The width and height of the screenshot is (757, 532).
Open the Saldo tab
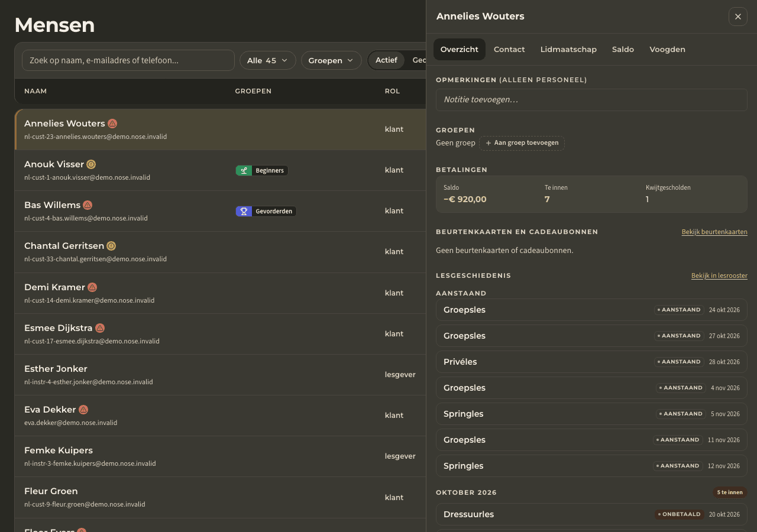(623, 50)
